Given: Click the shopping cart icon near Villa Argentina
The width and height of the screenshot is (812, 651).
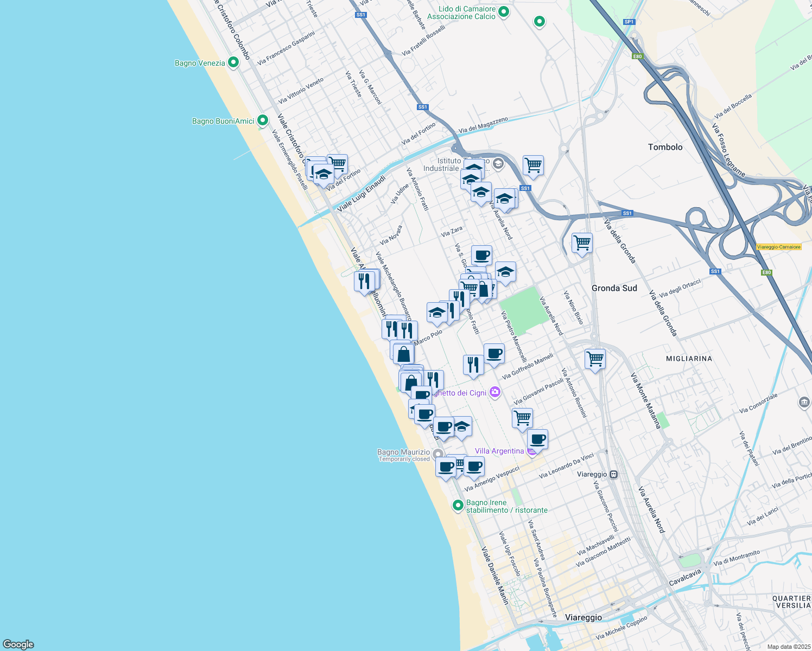Looking at the screenshot, I should click(x=521, y=418).
